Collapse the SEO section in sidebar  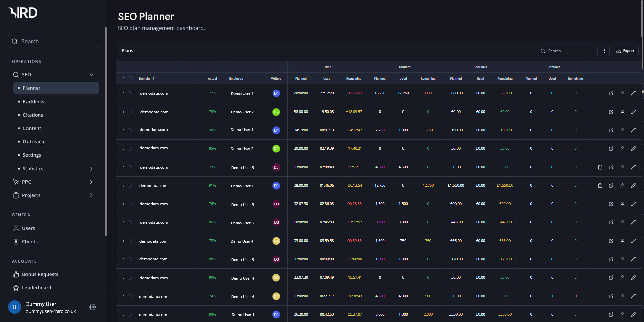(91, 75)
